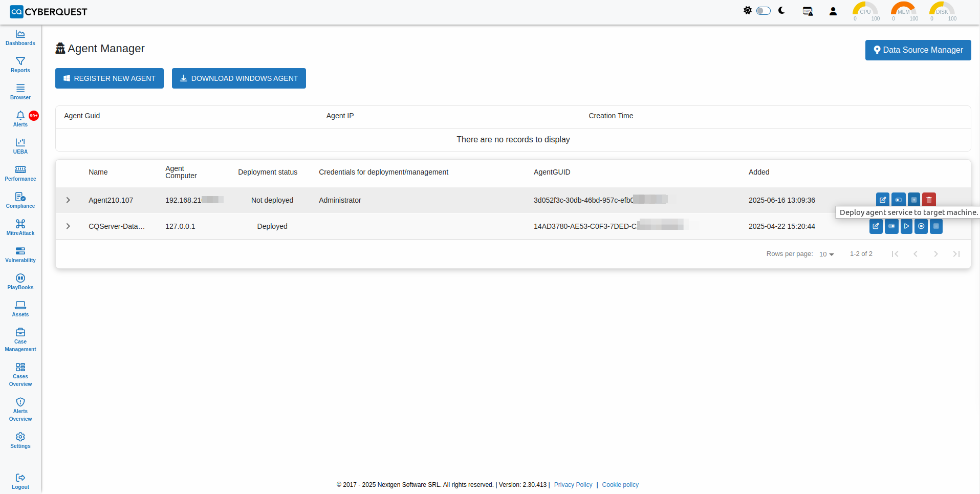Open the rows per page dropdown
The width and height of the screenshot is (980, 494).
point(826,254)
